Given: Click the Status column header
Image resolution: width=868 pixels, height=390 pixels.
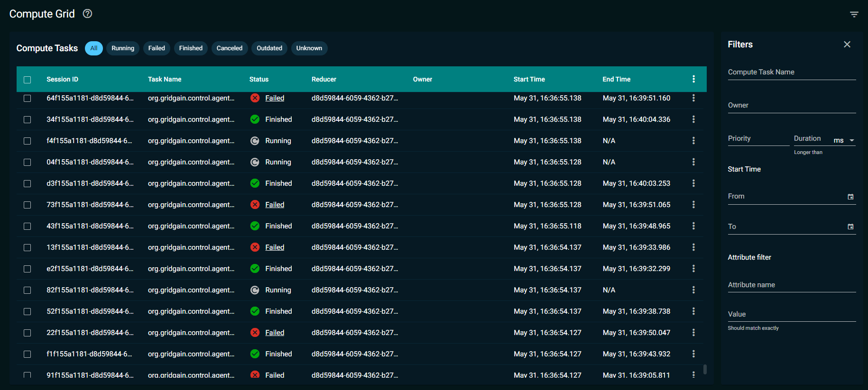Looking at the screenshot, I should coord(259,79).
